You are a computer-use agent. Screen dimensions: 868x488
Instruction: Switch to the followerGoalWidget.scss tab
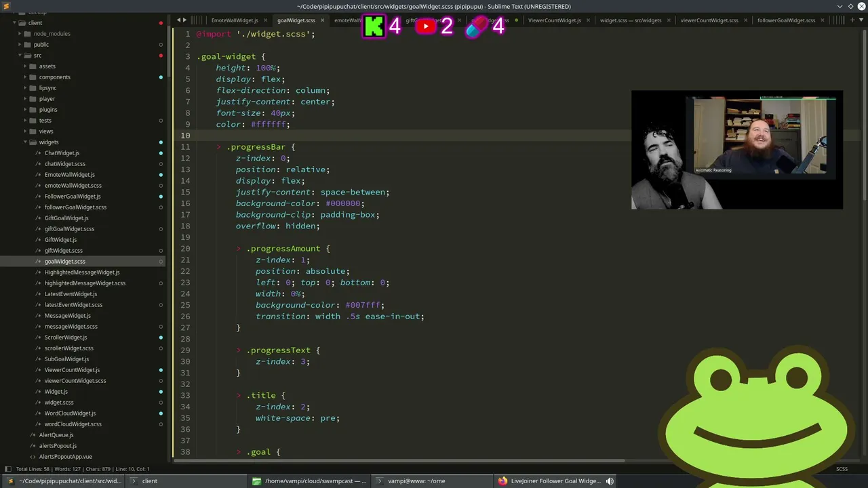(786, 20)
